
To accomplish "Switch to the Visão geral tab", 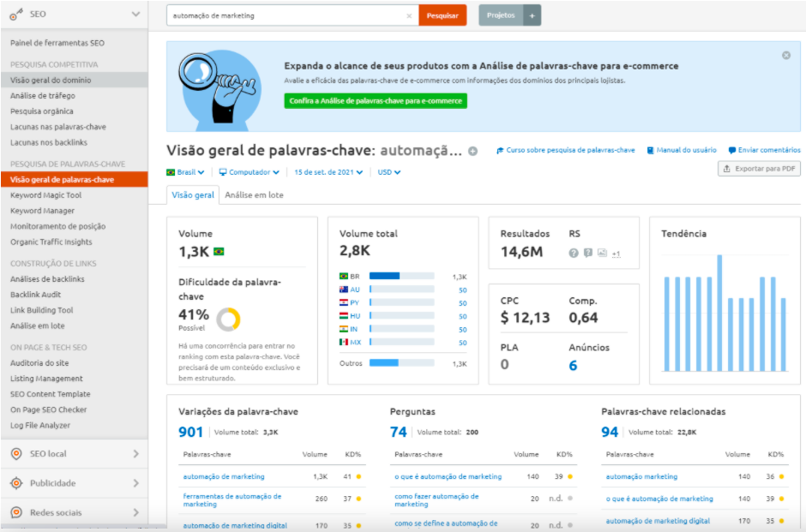I will click(x=193, y=194).
